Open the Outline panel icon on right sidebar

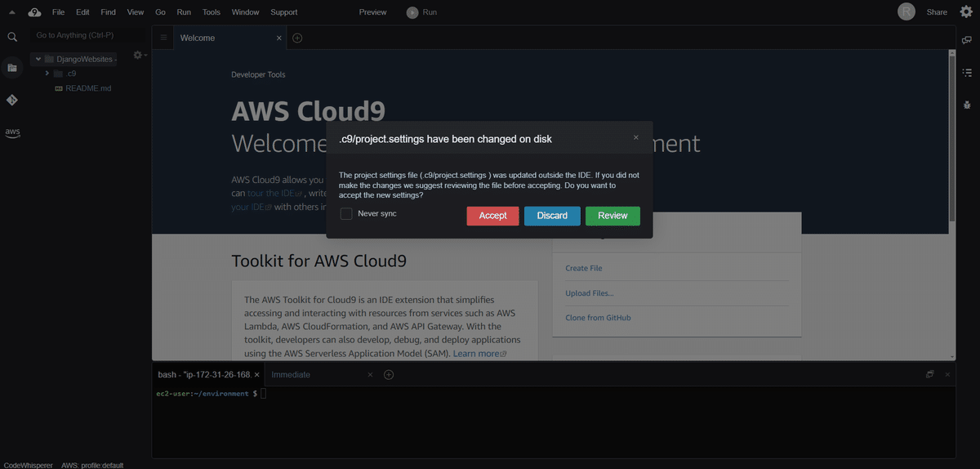click(x=967, y=73)
